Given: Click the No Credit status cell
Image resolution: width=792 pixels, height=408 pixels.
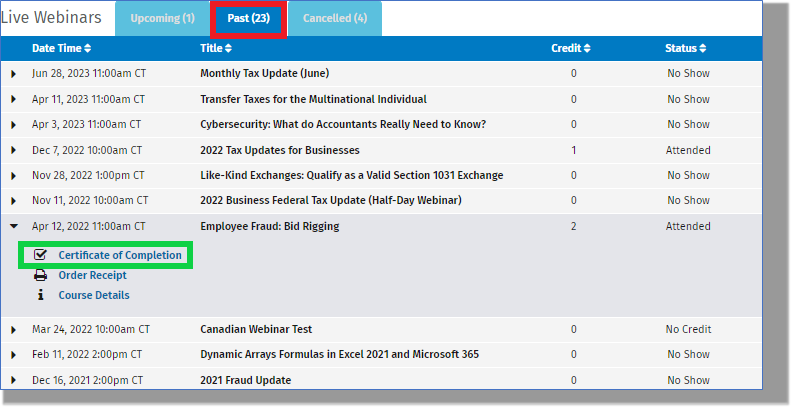Looking at the screenshot, I should coord(688,329).
